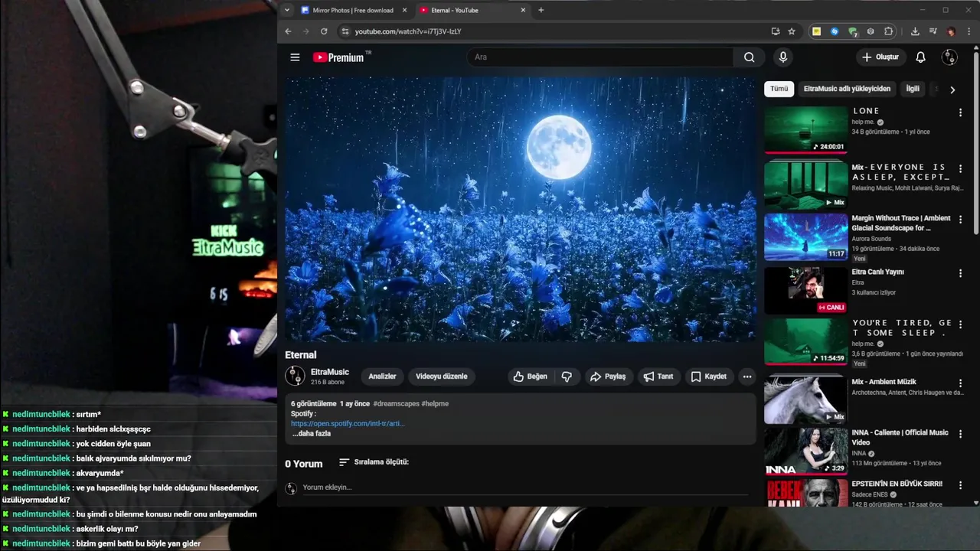Open YOU'RE TIRED, GET SOME SLEEP title
Viewport: 980px width, 551px height.
click(902, 328)
